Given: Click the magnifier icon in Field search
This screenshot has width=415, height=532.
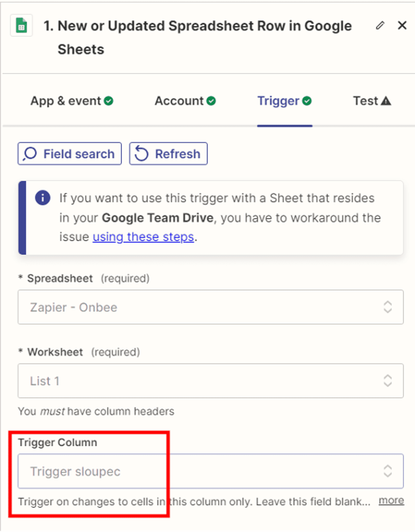Looking at the screenshot, I should (x=30, y=154).
